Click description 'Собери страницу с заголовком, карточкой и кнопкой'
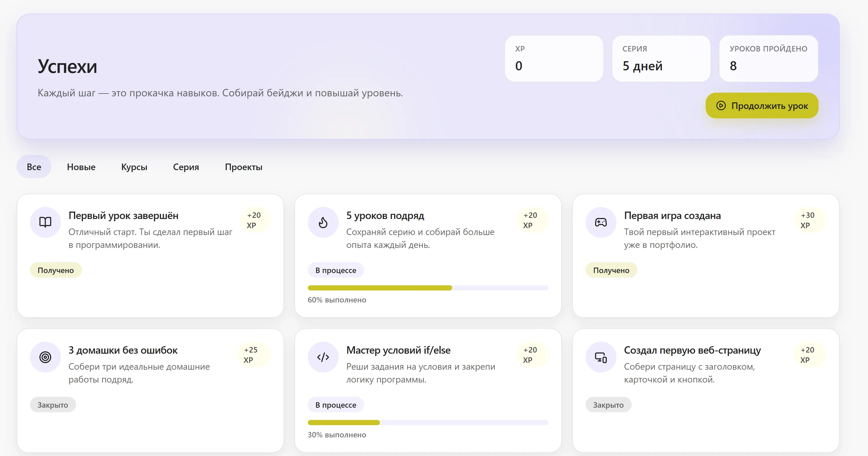Image resolution: width=868 pixels, height=456 pixels. click(689, 373)
